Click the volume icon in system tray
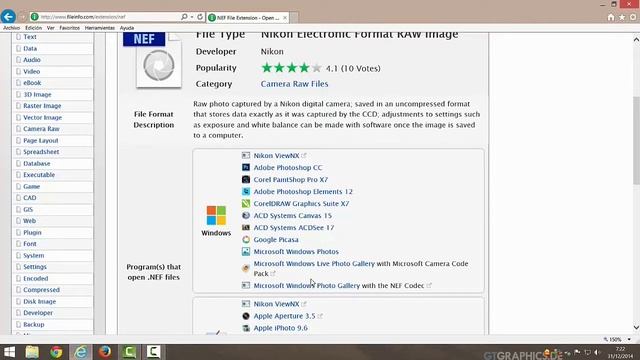This screenshot has width=640, height=360. point(597,352)
